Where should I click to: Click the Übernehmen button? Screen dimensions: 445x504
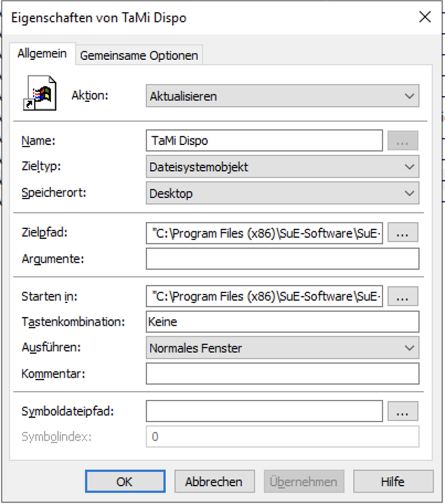304,481
